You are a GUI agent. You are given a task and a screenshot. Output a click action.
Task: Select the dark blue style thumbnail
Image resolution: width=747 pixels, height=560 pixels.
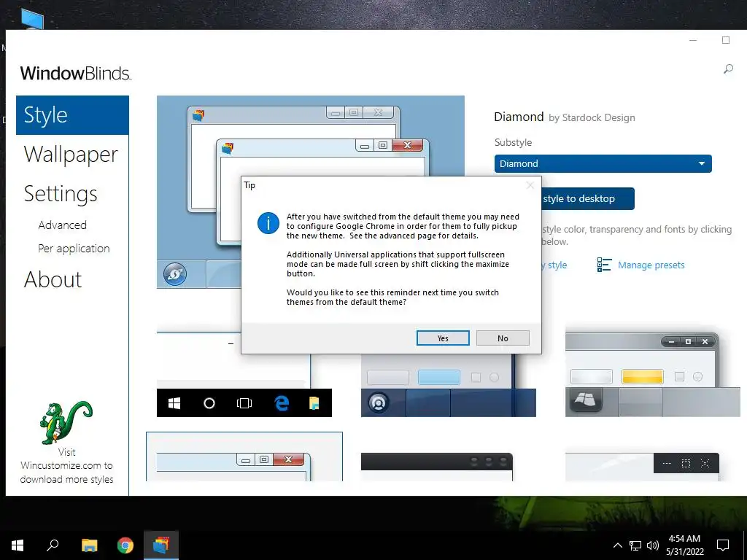click(449, 385)
